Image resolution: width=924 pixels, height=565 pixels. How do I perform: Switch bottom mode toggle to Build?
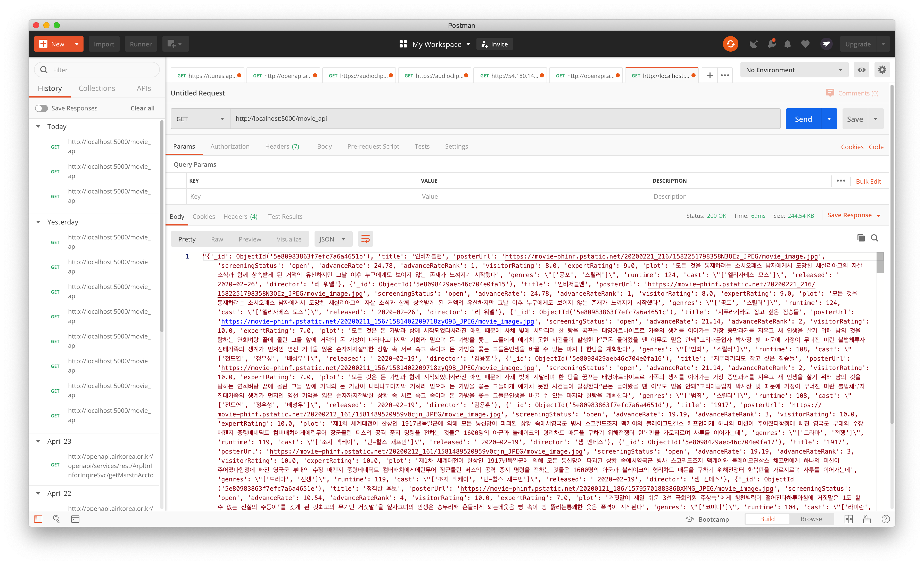pos(767,519)
